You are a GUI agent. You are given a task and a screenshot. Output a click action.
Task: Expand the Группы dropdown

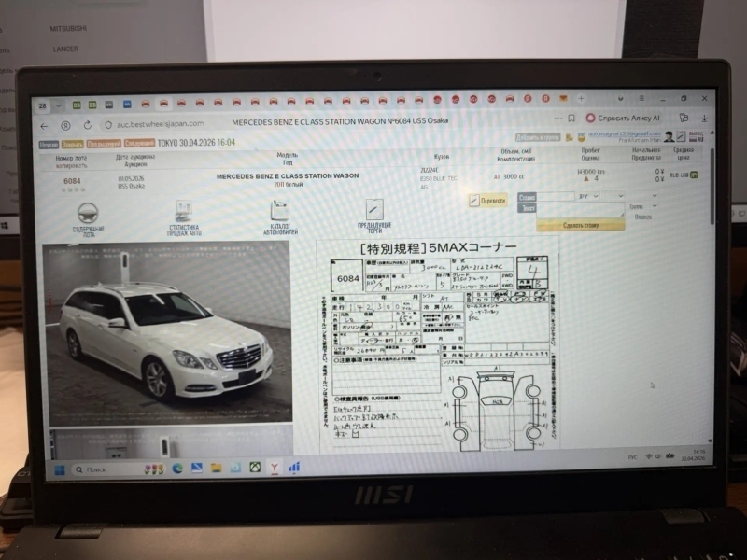click(x=642, y=206)
